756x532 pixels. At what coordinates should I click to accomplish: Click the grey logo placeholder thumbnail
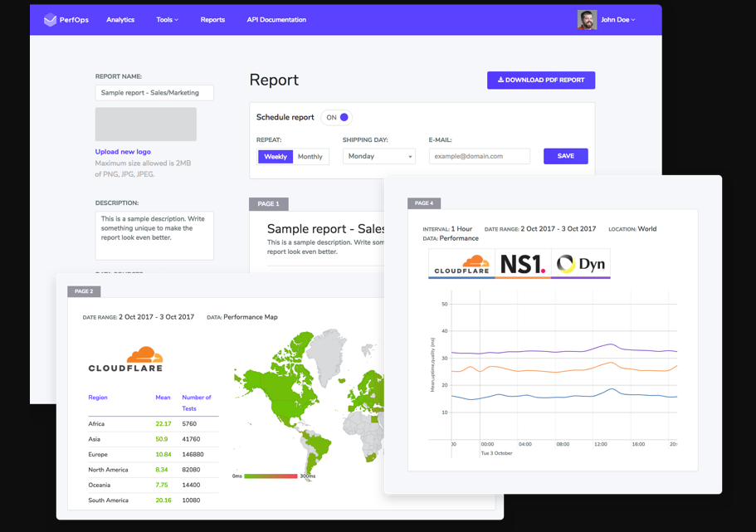pyautogui.click(x=145, y=124)
